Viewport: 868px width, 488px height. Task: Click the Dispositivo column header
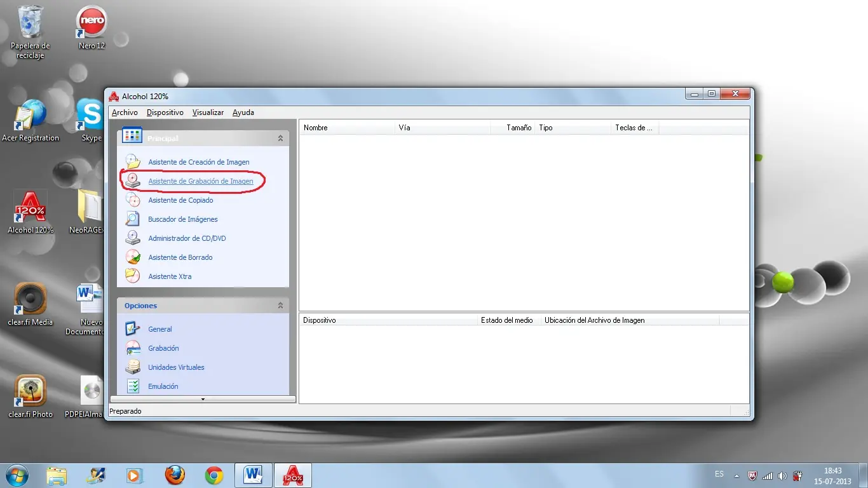coord(388,320)
